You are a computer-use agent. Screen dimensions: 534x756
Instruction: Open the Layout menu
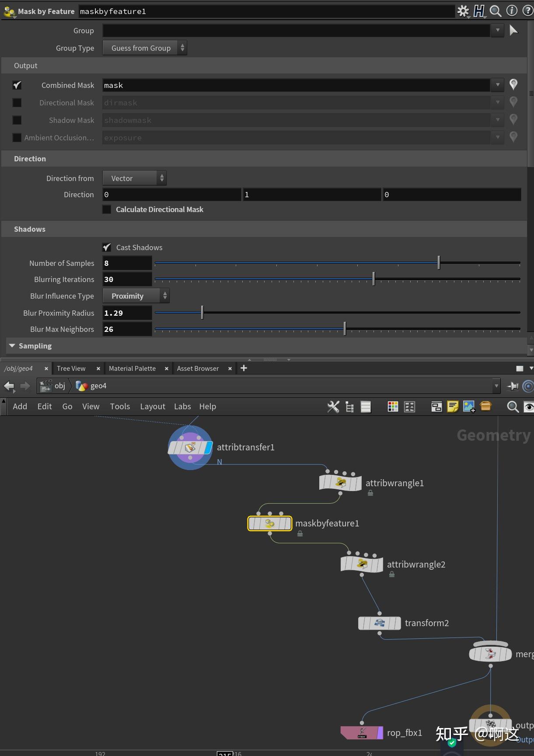tap(153, 407)
